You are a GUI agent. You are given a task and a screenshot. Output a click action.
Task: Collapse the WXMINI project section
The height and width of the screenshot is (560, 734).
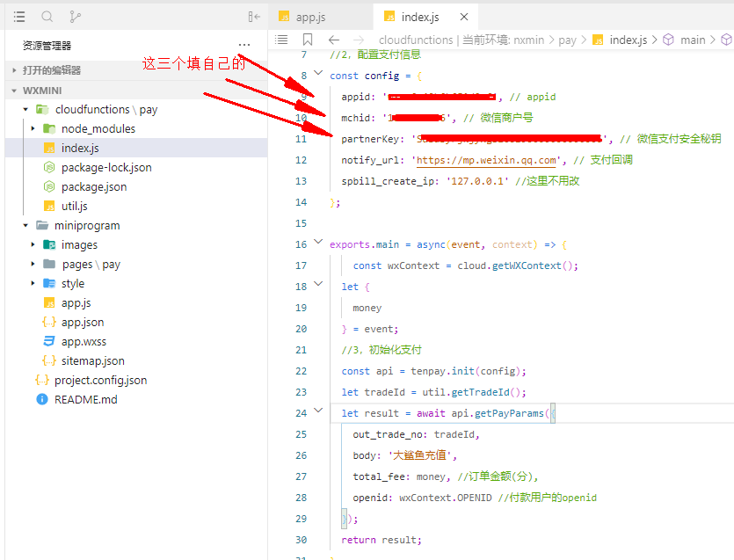click(x=135, y=91)
